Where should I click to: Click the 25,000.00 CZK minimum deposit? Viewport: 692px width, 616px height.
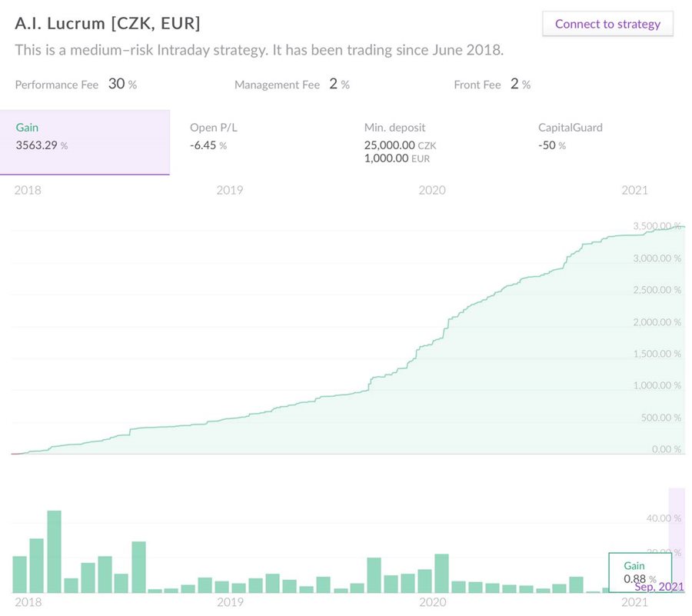point(400,145)
